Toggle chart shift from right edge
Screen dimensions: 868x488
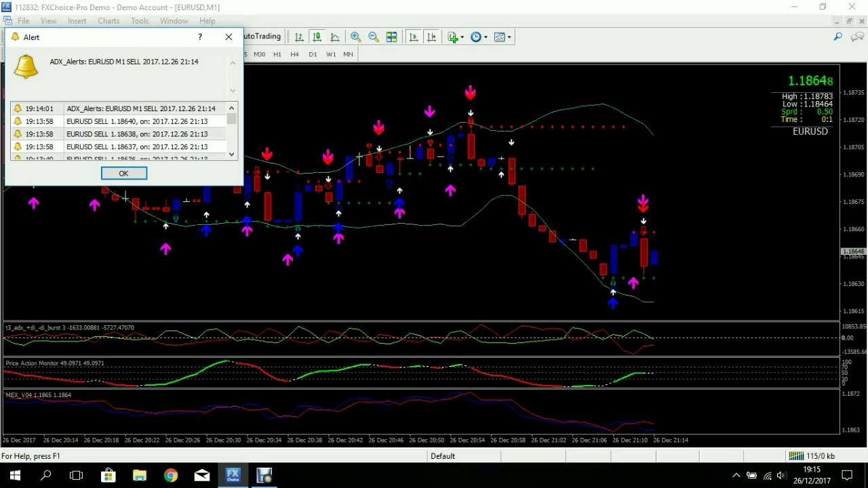tap(431, 37)
